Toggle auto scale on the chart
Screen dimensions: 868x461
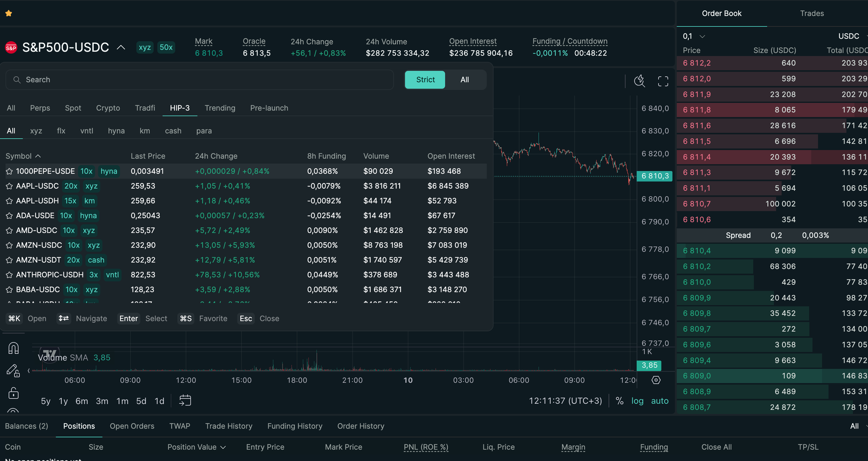(x=660, y=401)
